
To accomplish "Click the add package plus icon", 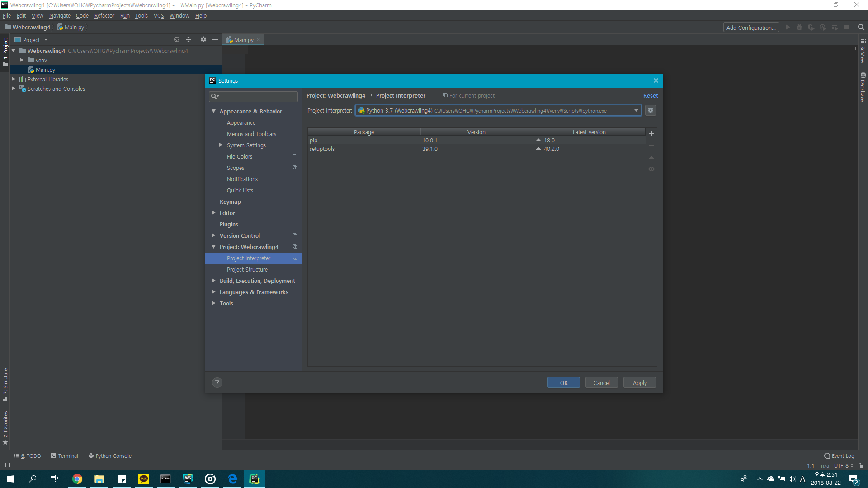I will click(x=651, y=134).
